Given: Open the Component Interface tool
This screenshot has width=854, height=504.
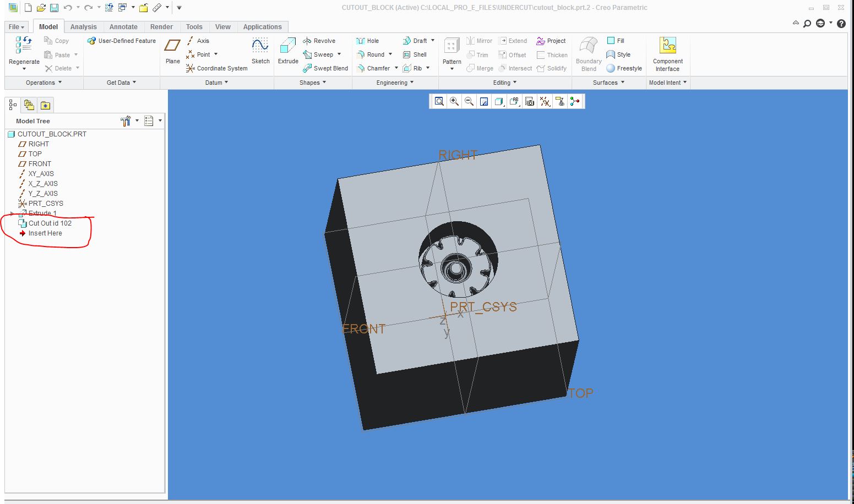Looking at the screenshot, I should click(x=667, y=54).
